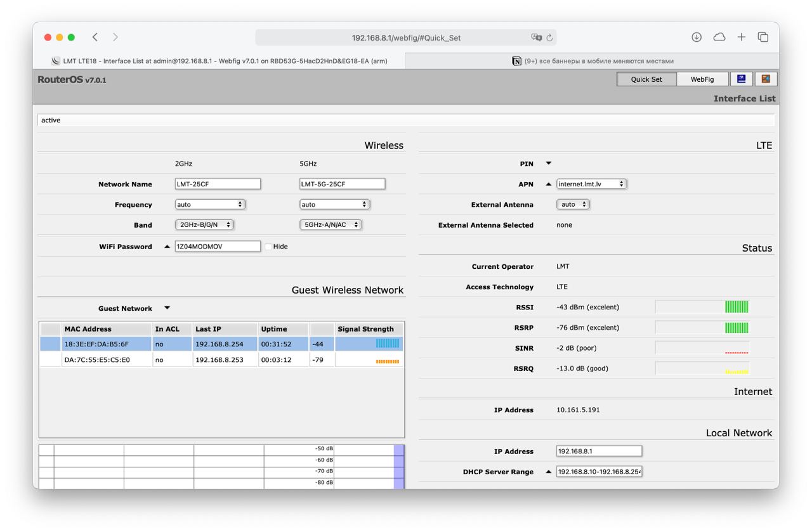The height and width of the screenshot is (532, 812).
Task: Sort by Last IP column header
Action: coord(225,329)
